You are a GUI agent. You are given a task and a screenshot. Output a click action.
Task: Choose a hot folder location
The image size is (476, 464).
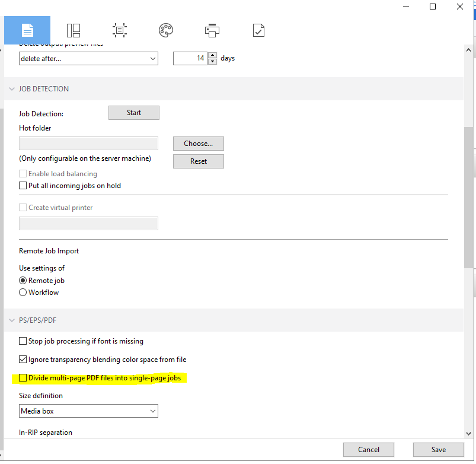198,144
